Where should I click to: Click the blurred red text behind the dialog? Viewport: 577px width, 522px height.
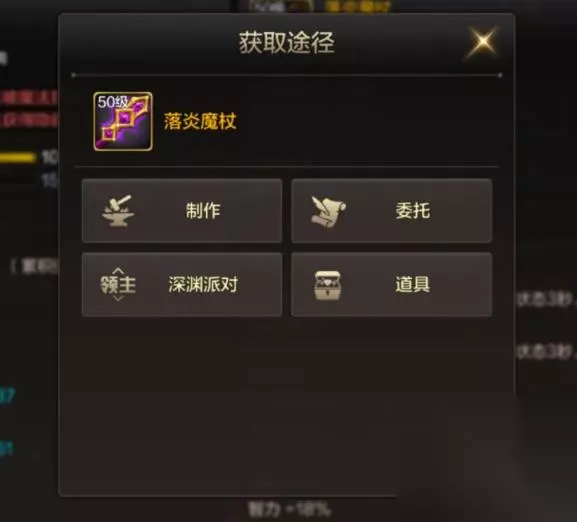pyautogui.click(x=29, y=109)
